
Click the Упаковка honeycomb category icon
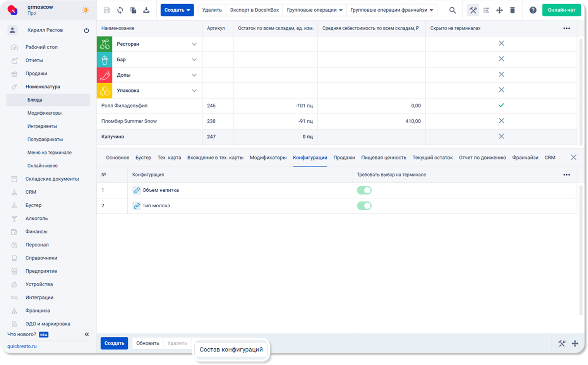105,91
